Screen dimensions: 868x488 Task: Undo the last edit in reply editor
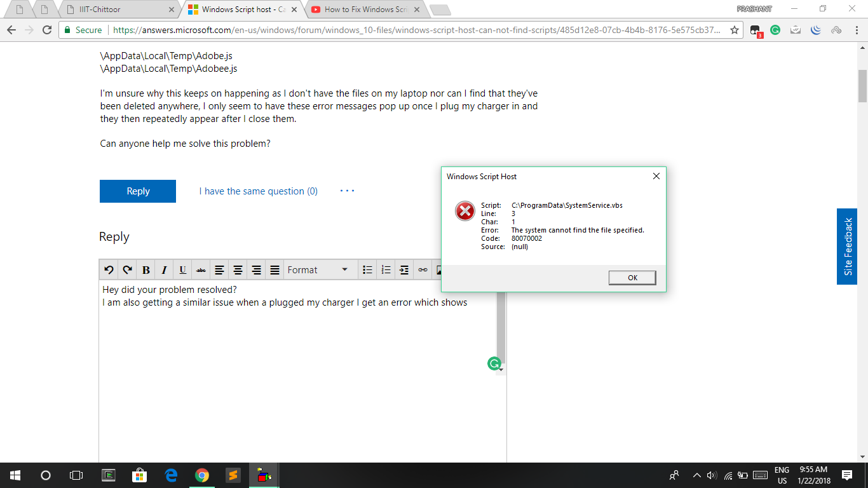pyautogui.click(x=109, y=270)
